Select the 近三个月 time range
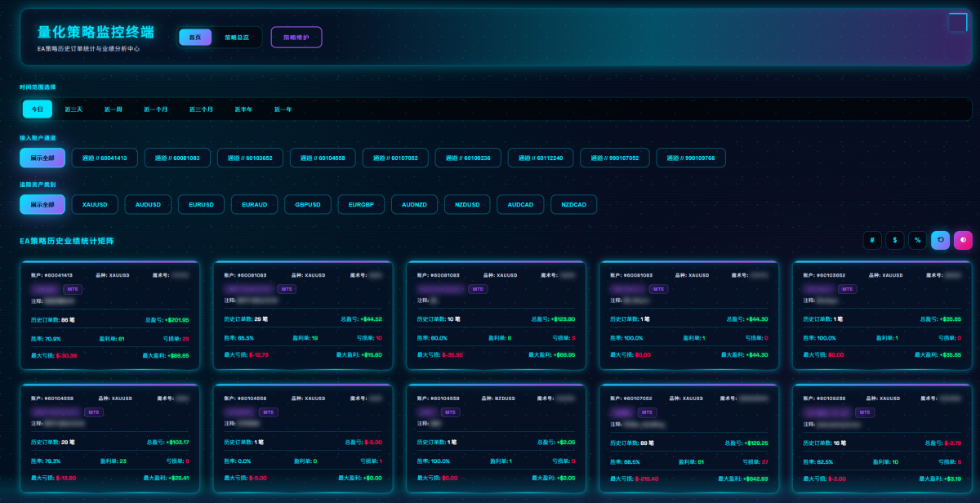 [x=201, y=109]
